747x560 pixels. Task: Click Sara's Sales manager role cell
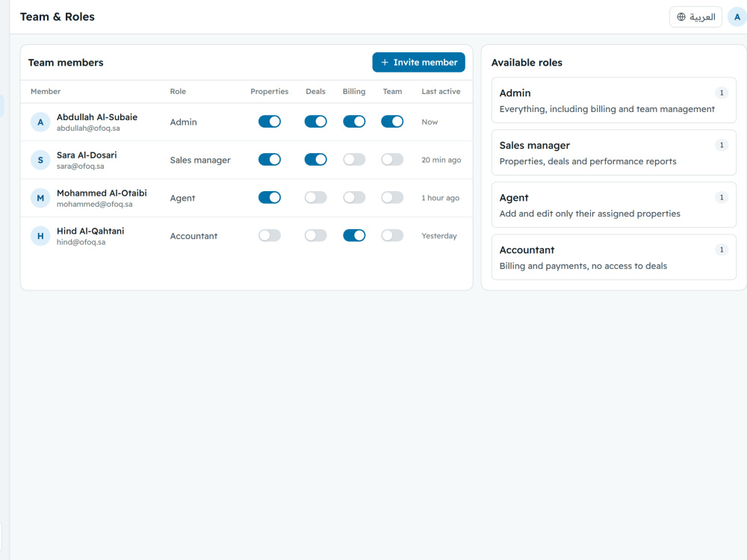pyautogui.click(x=200, y=160)
